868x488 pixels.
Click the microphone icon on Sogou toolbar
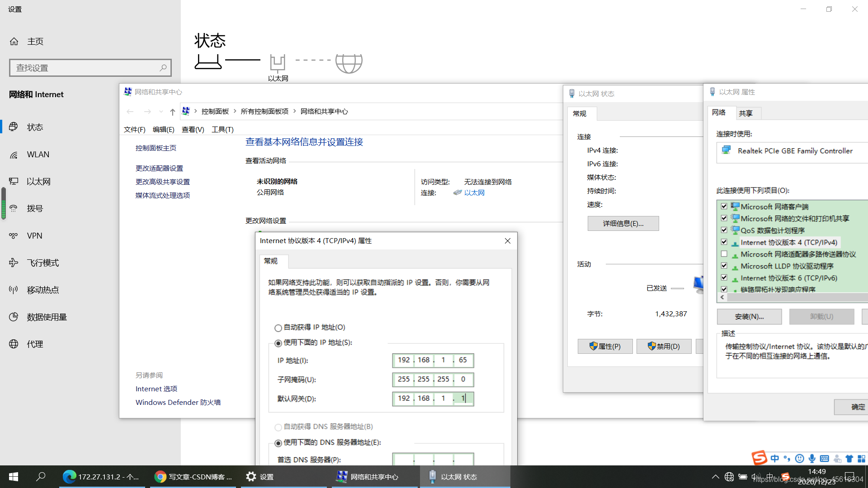[812, 459]
